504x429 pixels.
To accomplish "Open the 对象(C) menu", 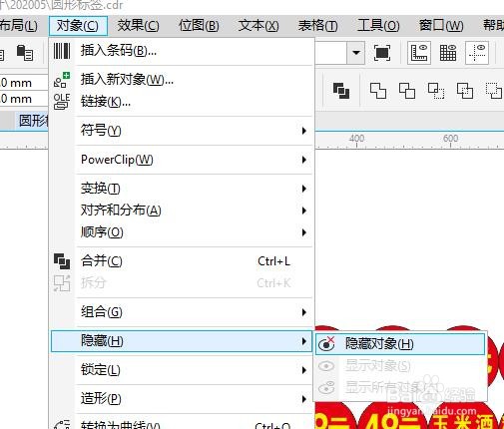I will point(78,26).
